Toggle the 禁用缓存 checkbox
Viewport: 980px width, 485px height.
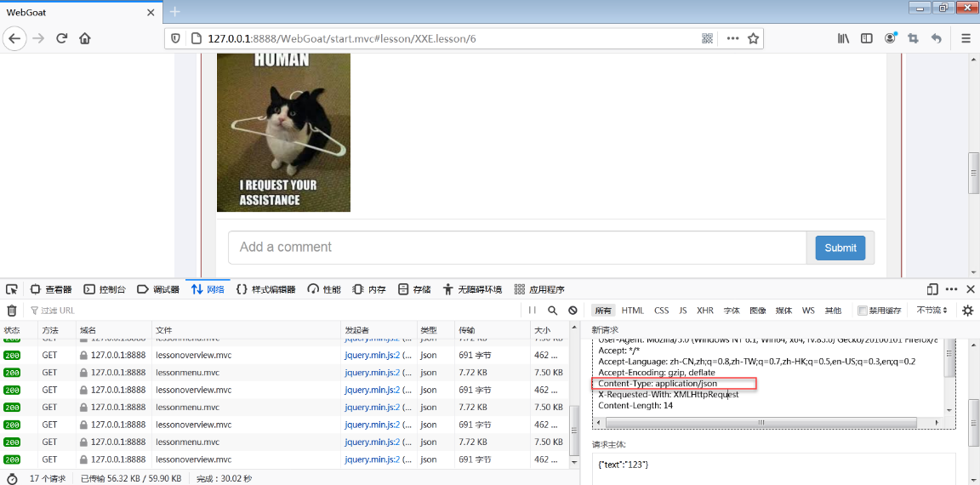pos(863,310)
